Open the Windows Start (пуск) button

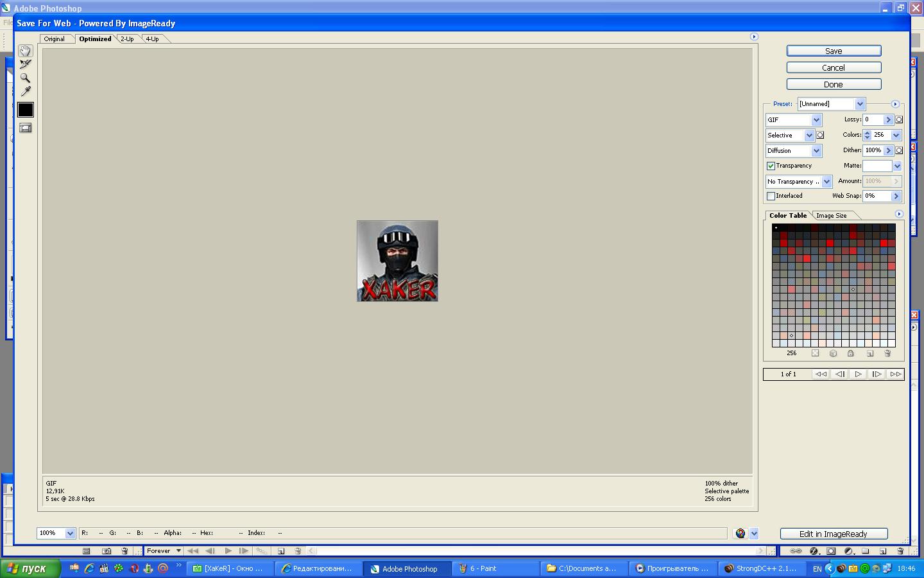(x=31, y=568)
